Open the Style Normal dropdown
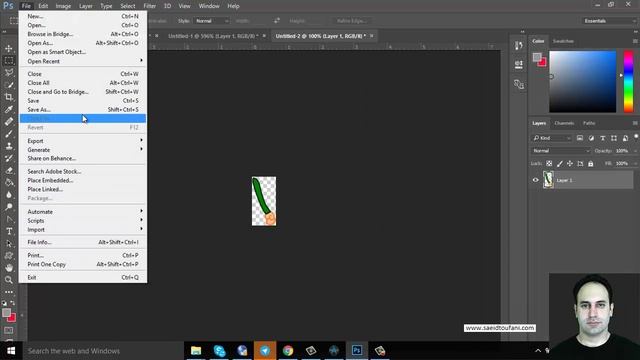 211,21
